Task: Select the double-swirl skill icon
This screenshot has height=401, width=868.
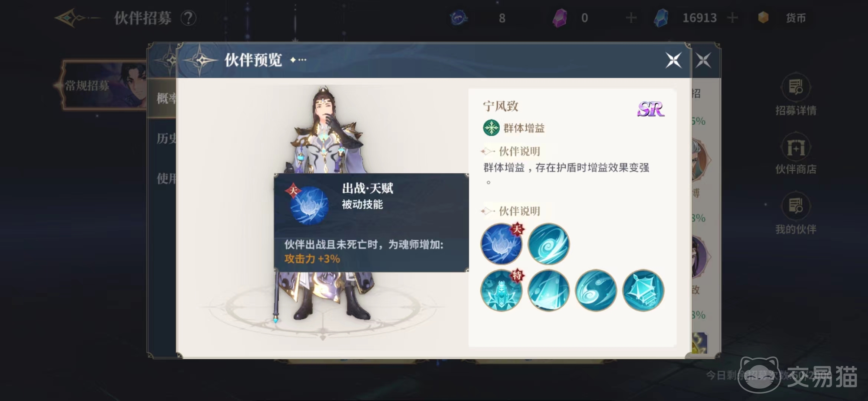Action: [596, 290]
